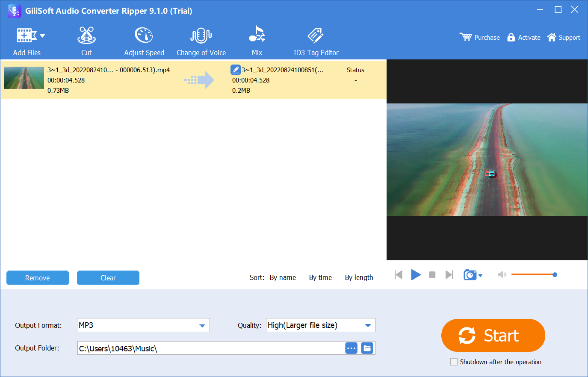Start the audio conversion
This screenshot has width=588, height=377.
point(493,335)
